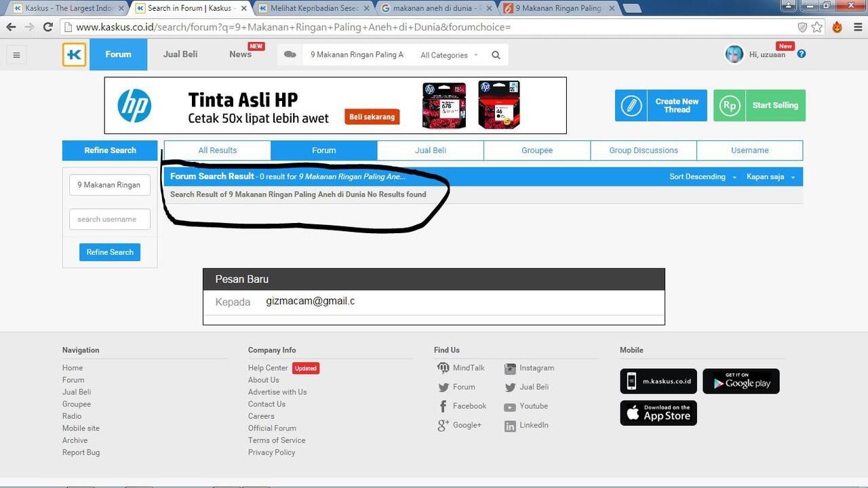Open Jual Beli in top navigation

(180, 55)
